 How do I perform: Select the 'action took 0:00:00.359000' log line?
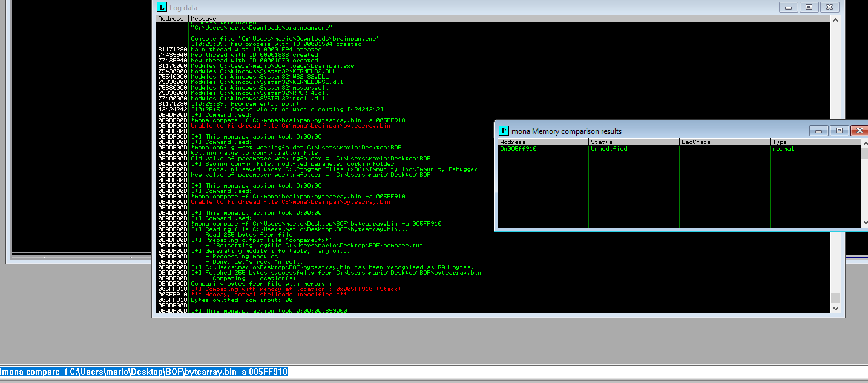click(x=269, y=311)
